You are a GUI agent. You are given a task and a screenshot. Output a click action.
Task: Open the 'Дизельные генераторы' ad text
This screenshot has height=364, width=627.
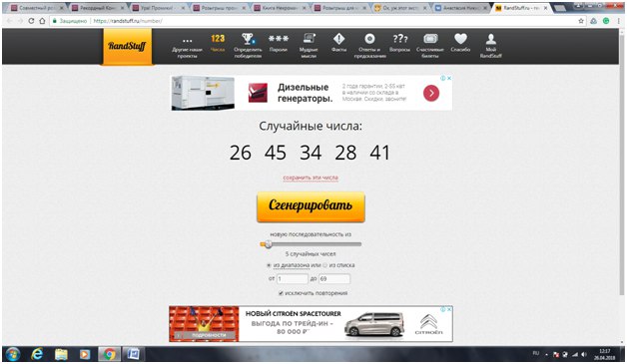click(306, 93)
